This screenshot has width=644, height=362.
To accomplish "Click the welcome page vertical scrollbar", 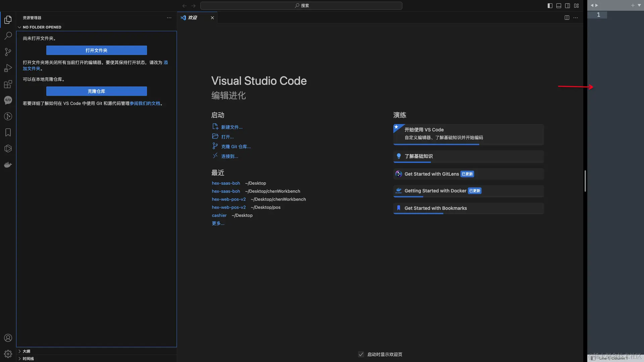I will pyautogui.click(x=585, y=181).
